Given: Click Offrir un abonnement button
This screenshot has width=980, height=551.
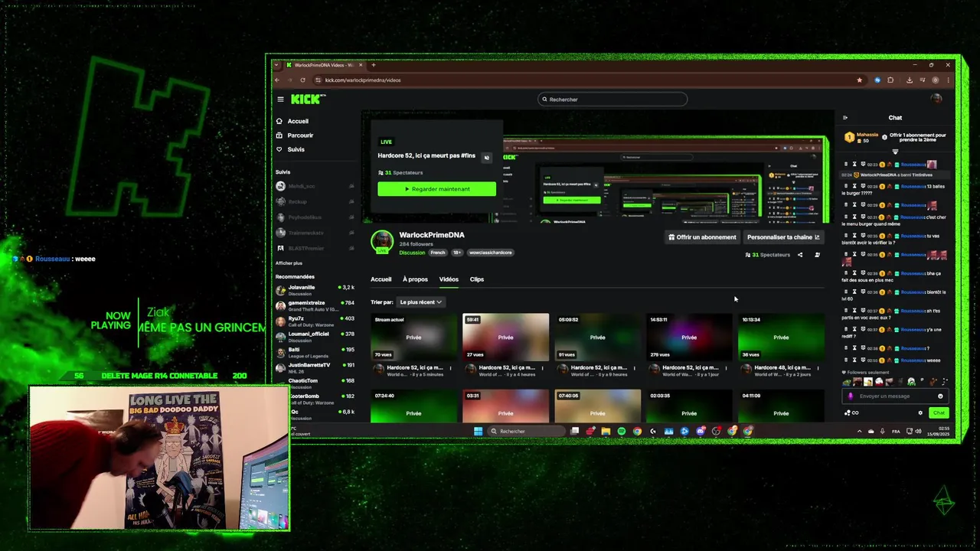Looking at the screenshot, I should click(702, 237).
